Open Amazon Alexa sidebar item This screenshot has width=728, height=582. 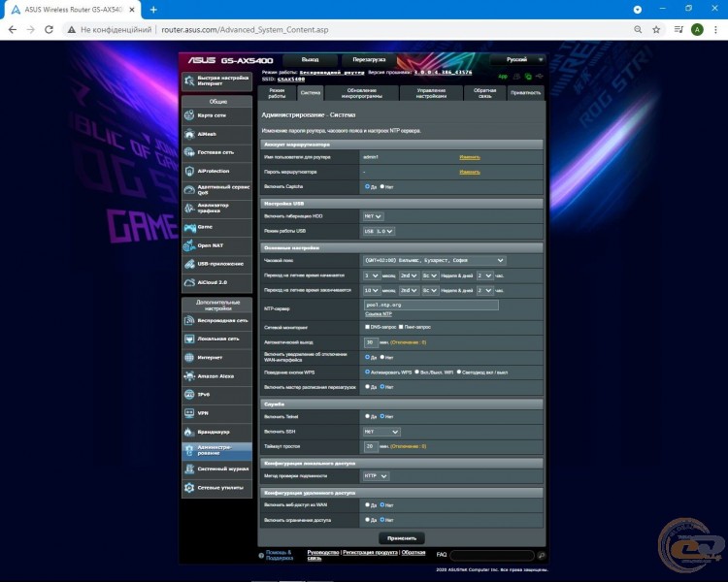pyautogui.click(x=216, y=376)
